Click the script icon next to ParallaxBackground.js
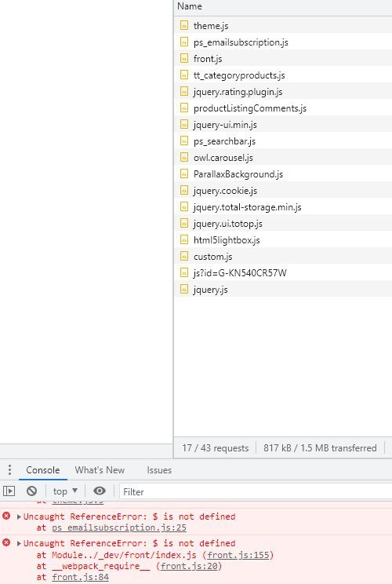 pos(183,173)
